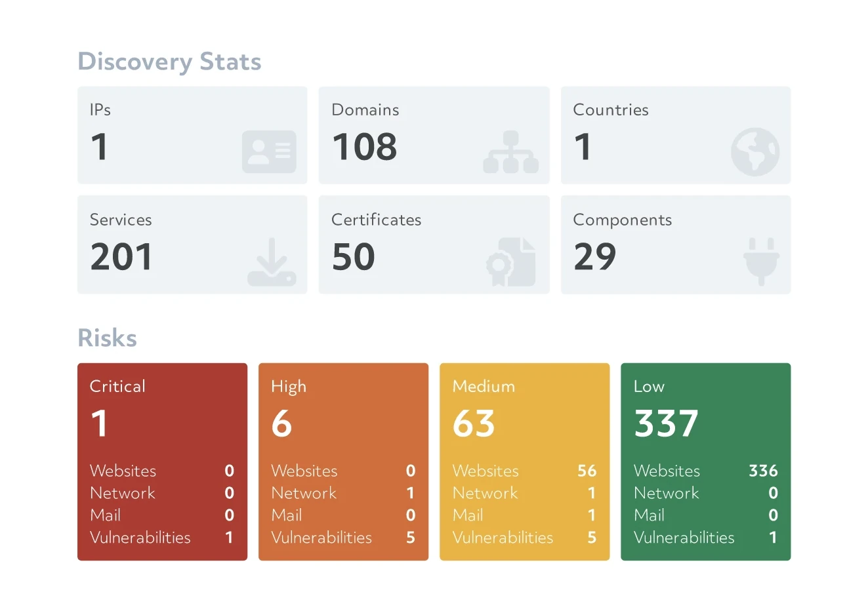The height and width of the screenshot is (592, 868).
Task: Click the High risk title
Action: (x=289, y=387)
